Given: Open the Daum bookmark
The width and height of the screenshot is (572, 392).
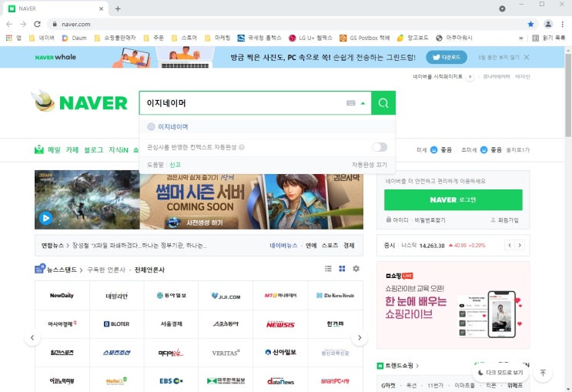Looking at the screenshot, I should [74, 38].
